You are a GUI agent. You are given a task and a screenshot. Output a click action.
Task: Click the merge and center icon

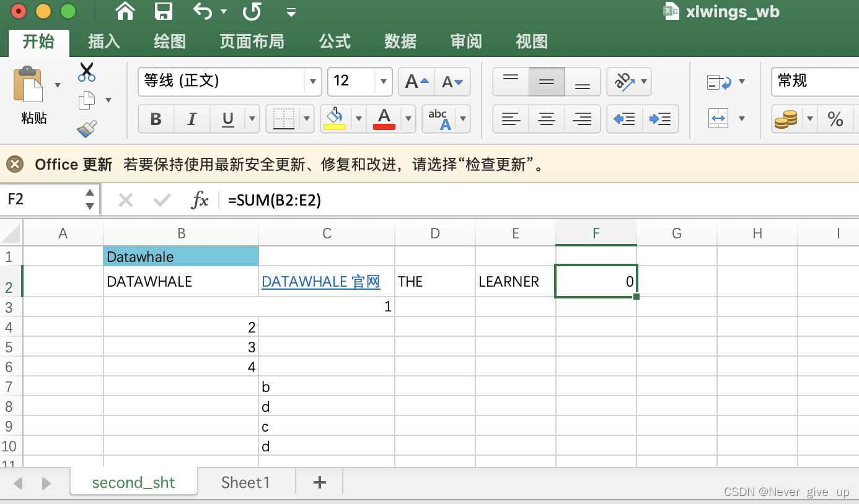[x=718, y=118]
